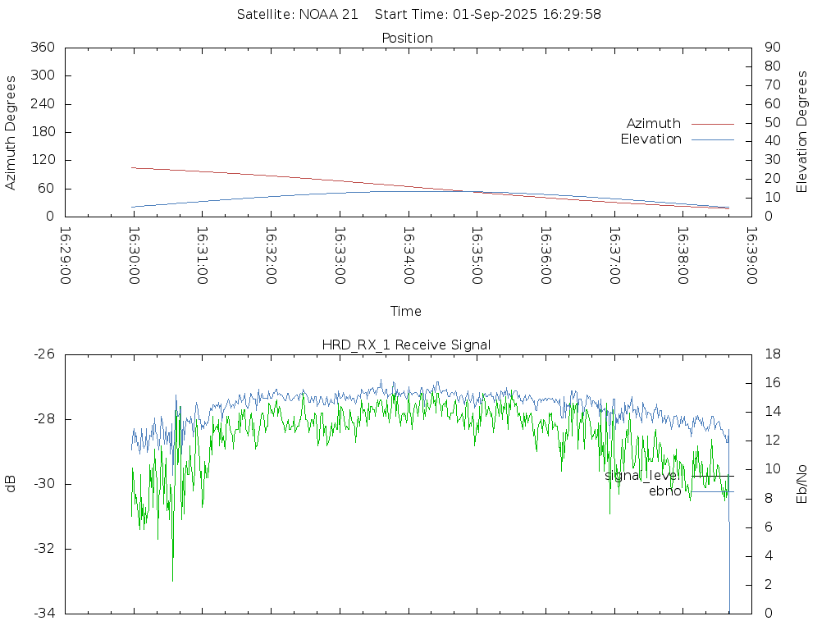Click the 40 tick on the Elevation axis
The width and height of the screenshot is (840, 630).
pos(773,141)
